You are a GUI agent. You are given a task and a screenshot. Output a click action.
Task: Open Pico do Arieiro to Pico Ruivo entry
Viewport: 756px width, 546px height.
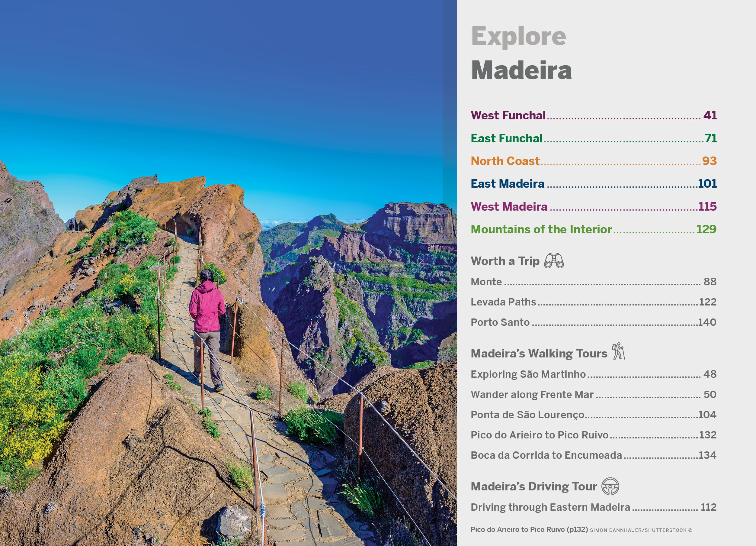[x=593, y=435]
